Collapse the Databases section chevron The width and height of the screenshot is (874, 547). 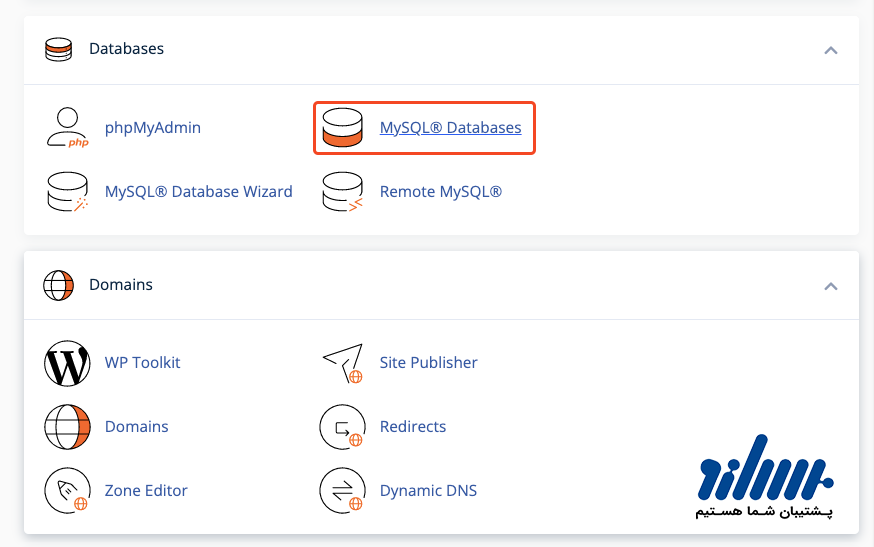click(x=830, y=50)
